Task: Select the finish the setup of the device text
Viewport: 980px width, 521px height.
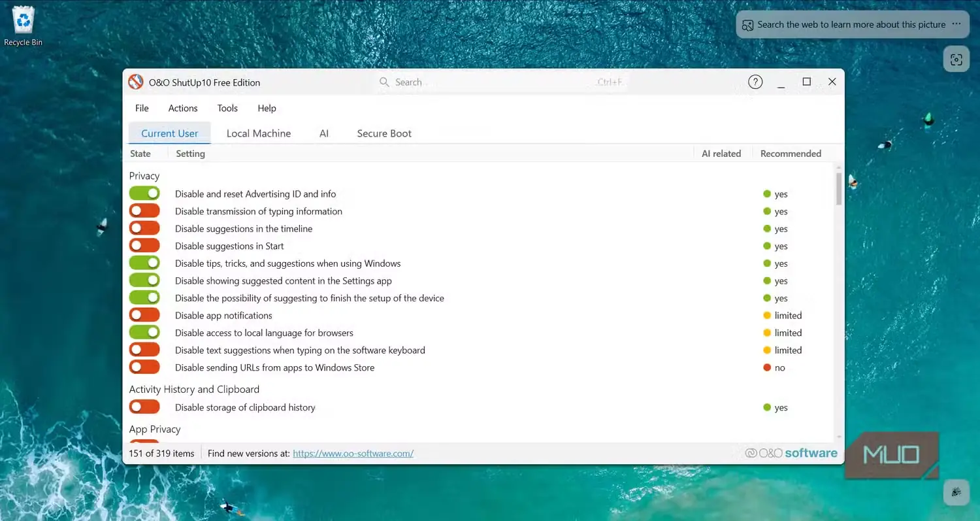Action: coord(310,298)
